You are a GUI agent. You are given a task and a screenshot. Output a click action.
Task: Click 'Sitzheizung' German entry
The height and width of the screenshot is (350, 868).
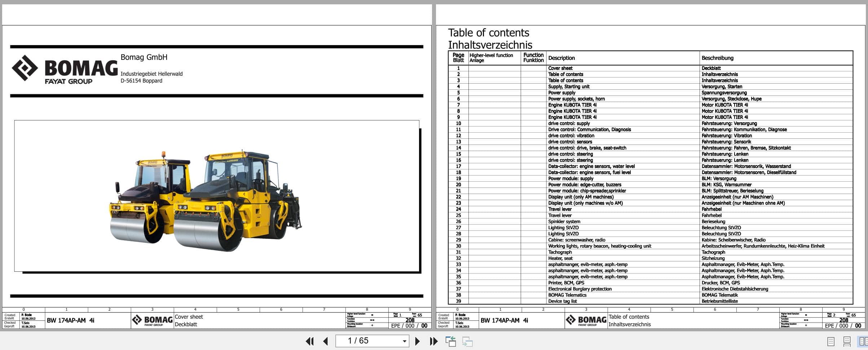click(x=713, y=258)
